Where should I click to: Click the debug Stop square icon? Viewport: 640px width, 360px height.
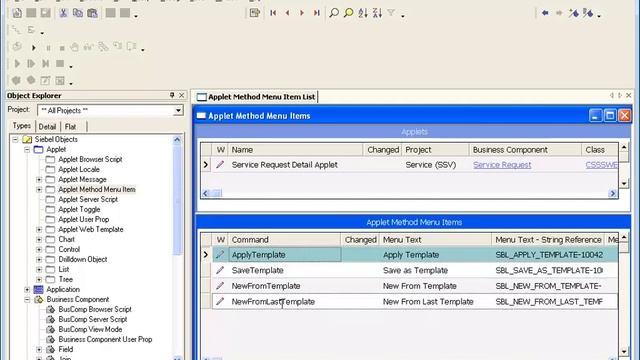click(x=62, y=48)
